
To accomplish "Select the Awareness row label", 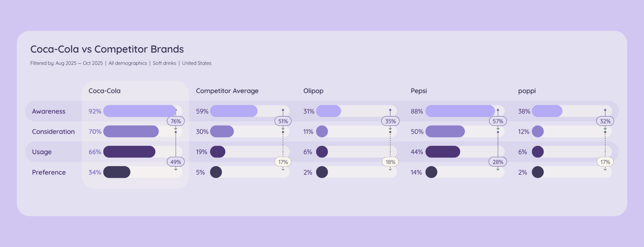I will (x=48, y=111).
